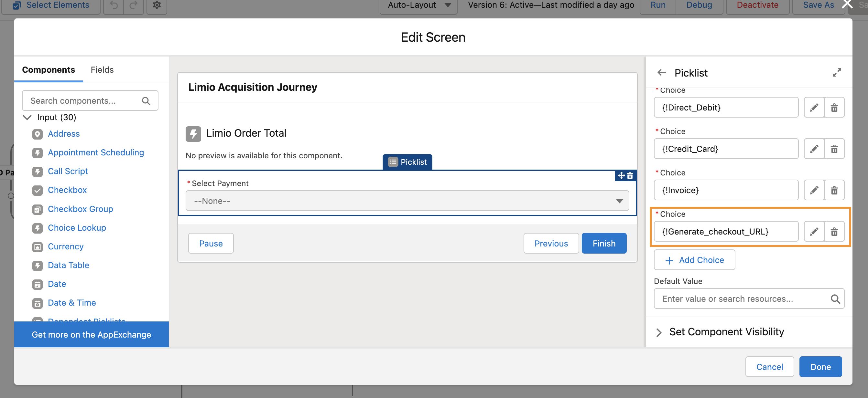The width and height of the screenshot is (868, 398).
Task: Open Get more on the AppExchange
Action: 91,334
